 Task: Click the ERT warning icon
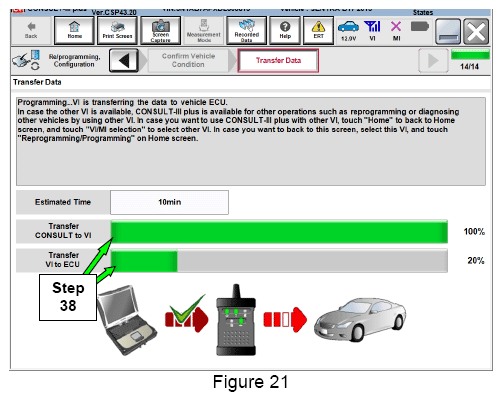point(318,30)
